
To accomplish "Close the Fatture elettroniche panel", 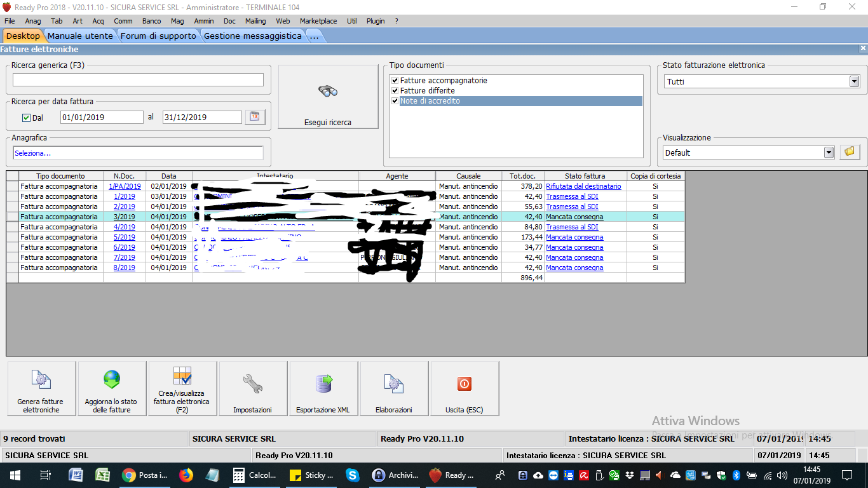I will tap(863, 48).
